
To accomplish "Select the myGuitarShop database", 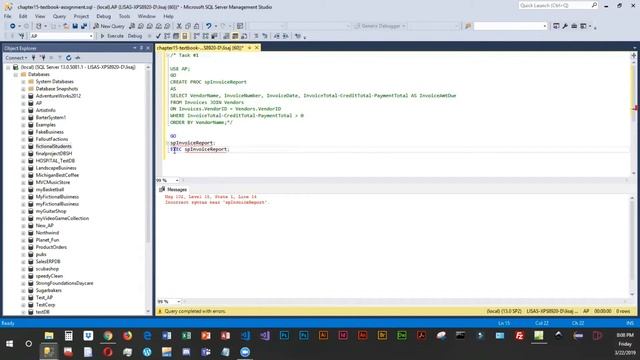I will point(51,211).
